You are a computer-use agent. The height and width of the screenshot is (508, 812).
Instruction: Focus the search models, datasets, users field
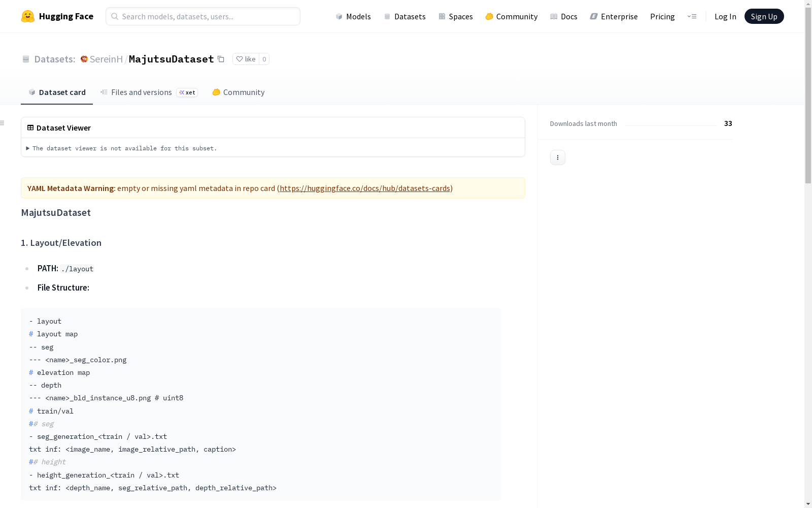(x=203, y=16)
